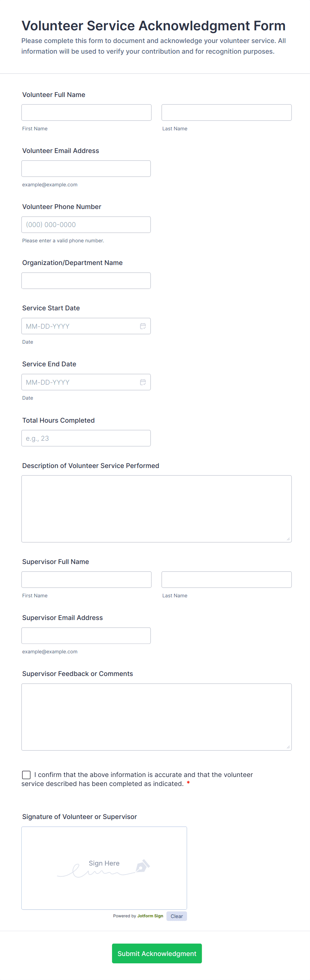The width and height of the screenshot is (310, 980).
Task: Check the accuracy confirmation checkbox
Action: coord(26,775)
